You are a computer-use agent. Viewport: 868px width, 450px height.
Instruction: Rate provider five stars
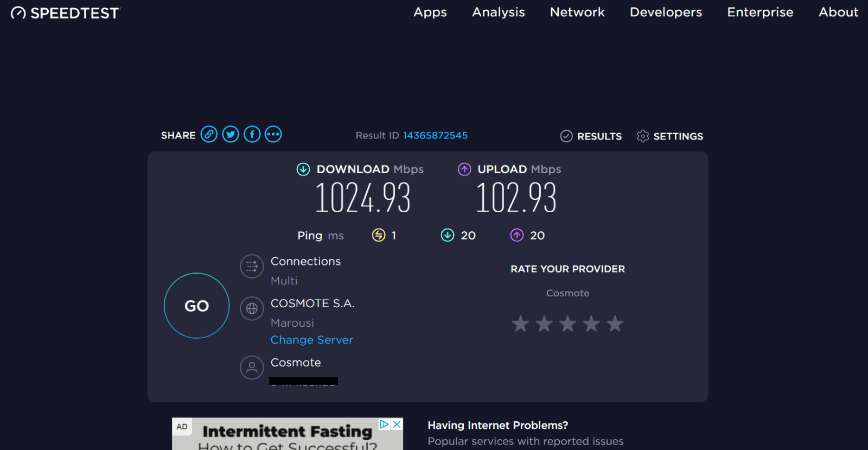coord(615,324)
